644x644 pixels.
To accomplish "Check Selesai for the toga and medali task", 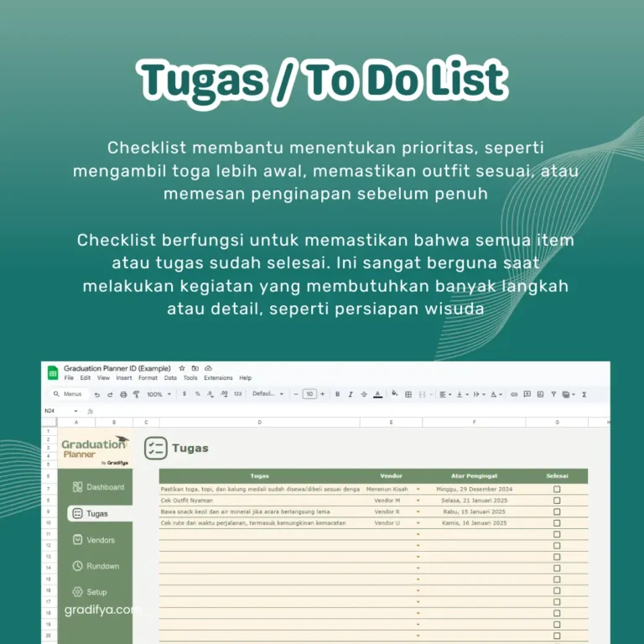I will click(557, 489).
